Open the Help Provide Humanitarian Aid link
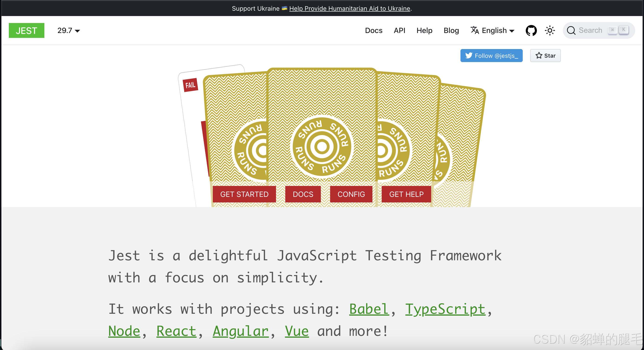Viewport: 644px width, 350px height. coord(349,9)
